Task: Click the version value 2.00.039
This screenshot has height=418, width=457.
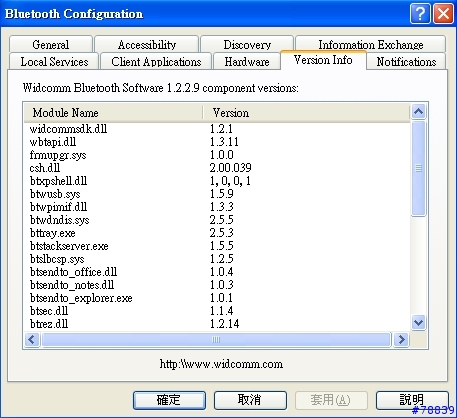Action: (x=230, y=168)
